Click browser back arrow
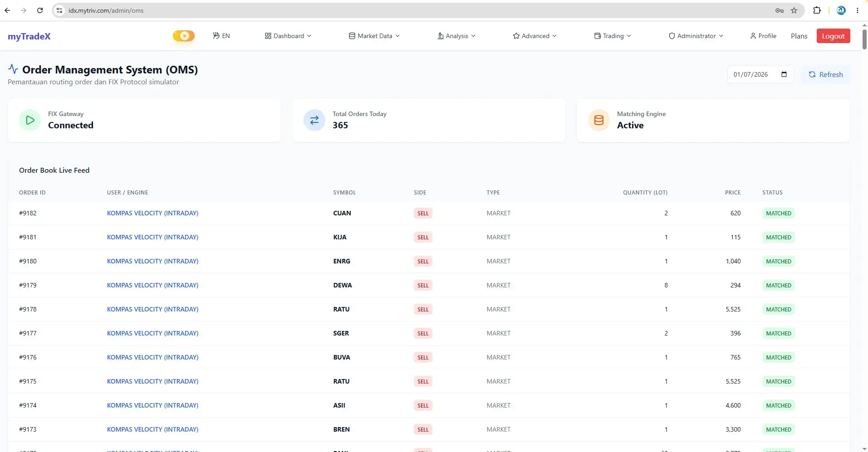This screenshot has height=452, width=868. point(7,10)
